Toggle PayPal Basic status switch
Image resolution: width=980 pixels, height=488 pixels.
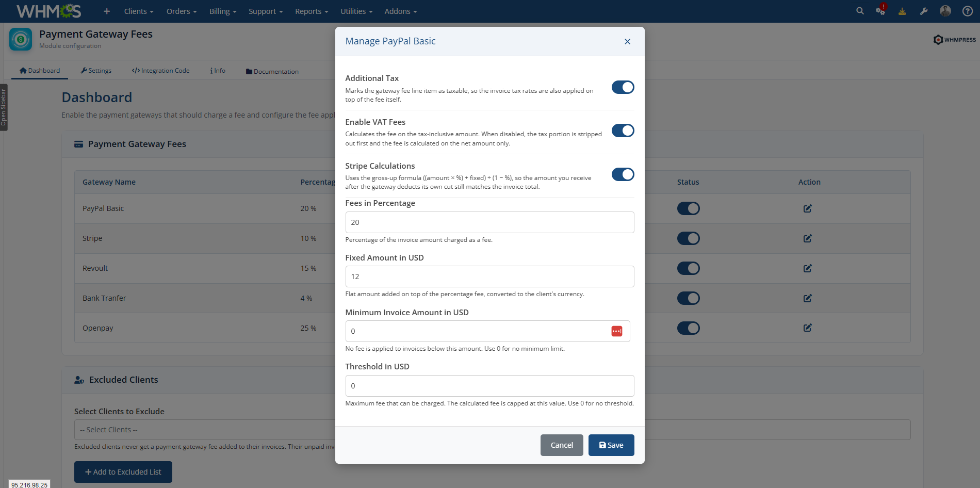tap(689, 208)
